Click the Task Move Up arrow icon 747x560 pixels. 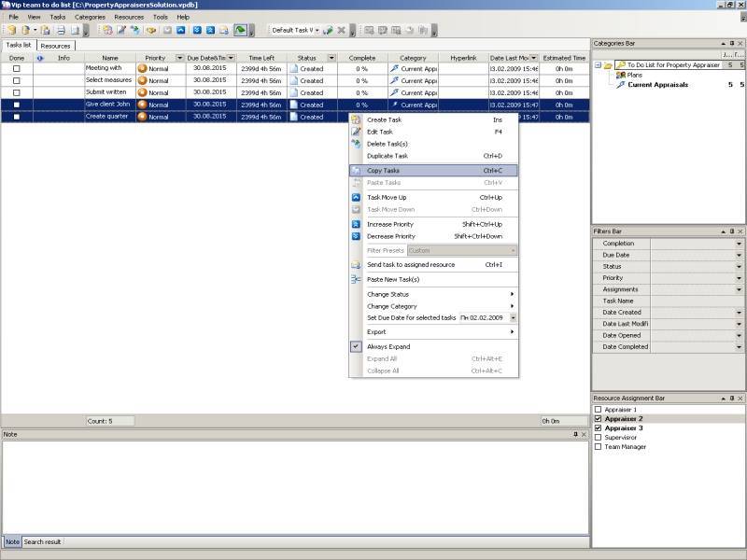point(356,198)
